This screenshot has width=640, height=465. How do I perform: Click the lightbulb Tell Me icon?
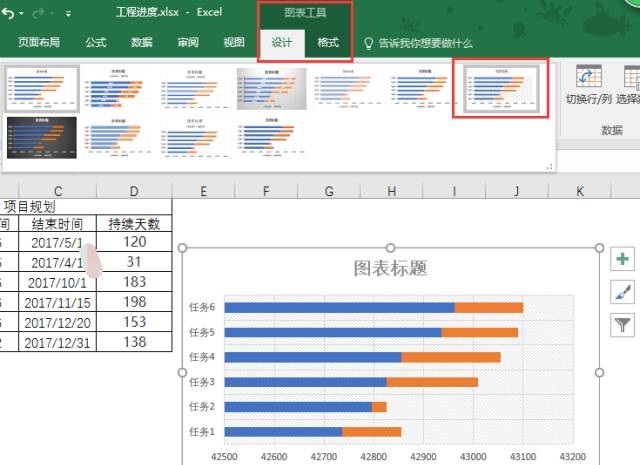368,44
